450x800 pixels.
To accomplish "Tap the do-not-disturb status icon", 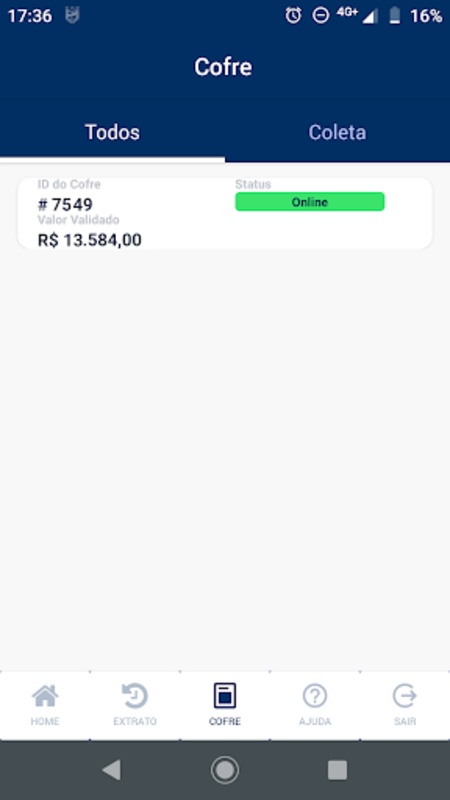I will 320,16.
